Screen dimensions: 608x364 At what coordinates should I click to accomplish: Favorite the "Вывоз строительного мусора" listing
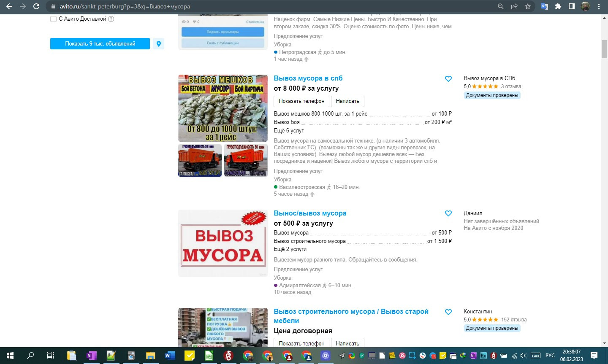448,312
